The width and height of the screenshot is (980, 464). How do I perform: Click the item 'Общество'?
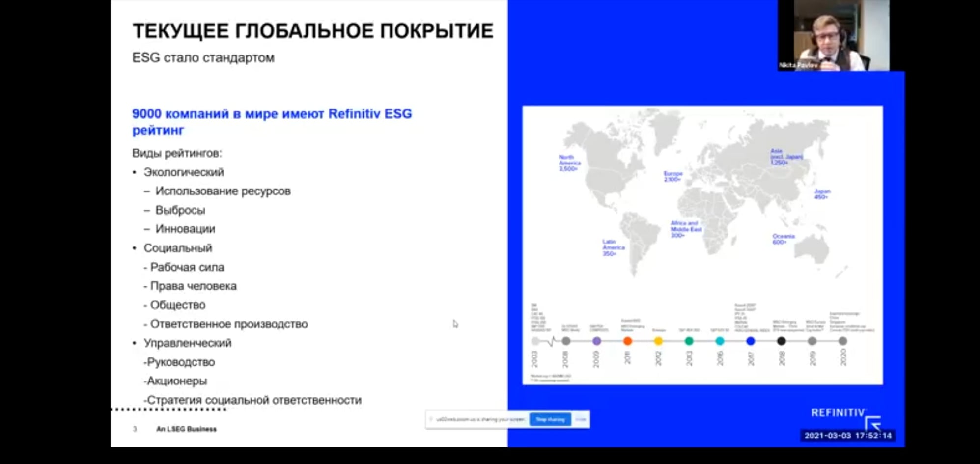pos(178,305)
